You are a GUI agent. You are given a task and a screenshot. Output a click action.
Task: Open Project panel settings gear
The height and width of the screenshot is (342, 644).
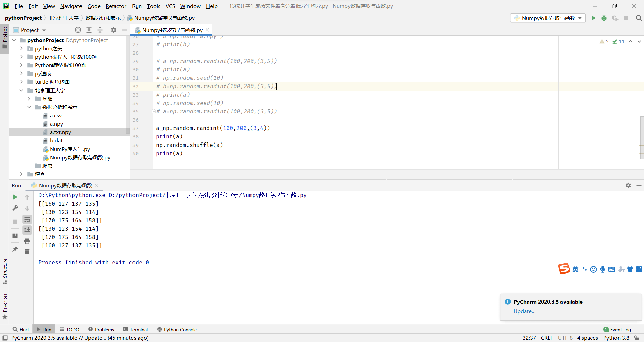[114, 30]
